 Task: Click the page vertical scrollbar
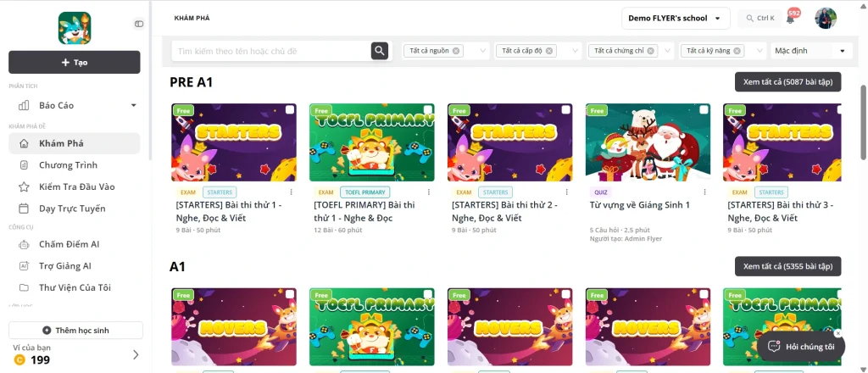click(x=863, y=122)
